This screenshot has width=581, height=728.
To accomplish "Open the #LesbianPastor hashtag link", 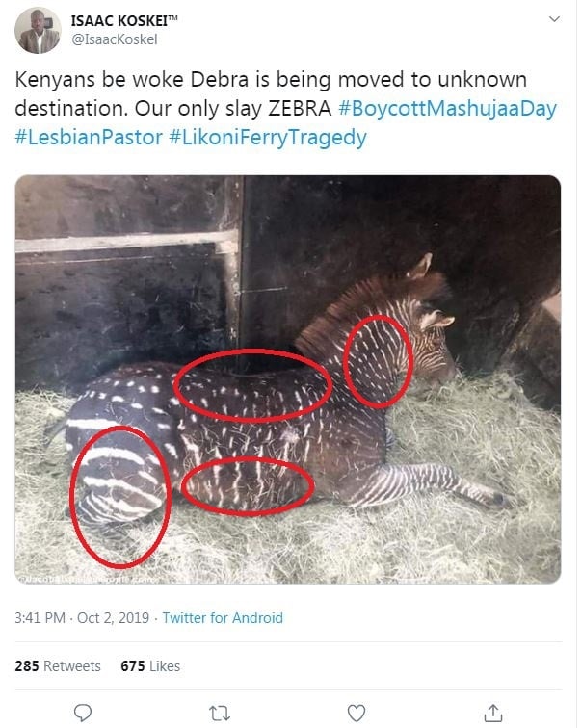I will (89, 138).
